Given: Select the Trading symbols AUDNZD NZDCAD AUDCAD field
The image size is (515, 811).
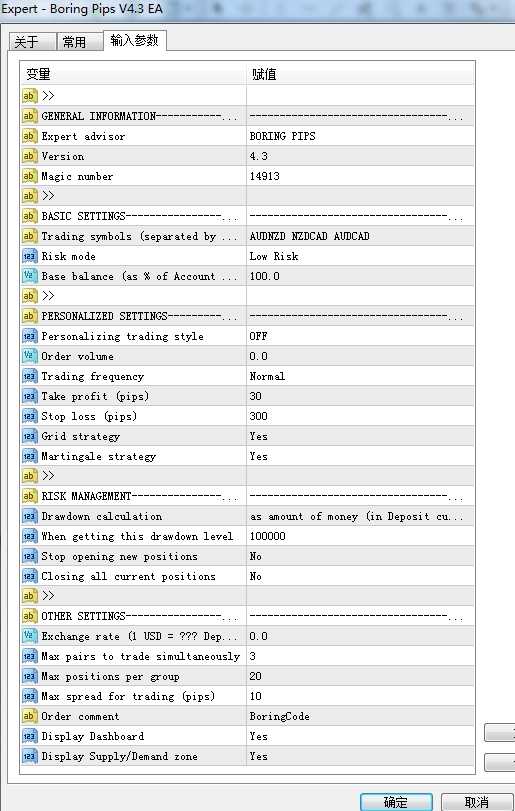Looking at the screenshot, I should [x=360, y=236].
